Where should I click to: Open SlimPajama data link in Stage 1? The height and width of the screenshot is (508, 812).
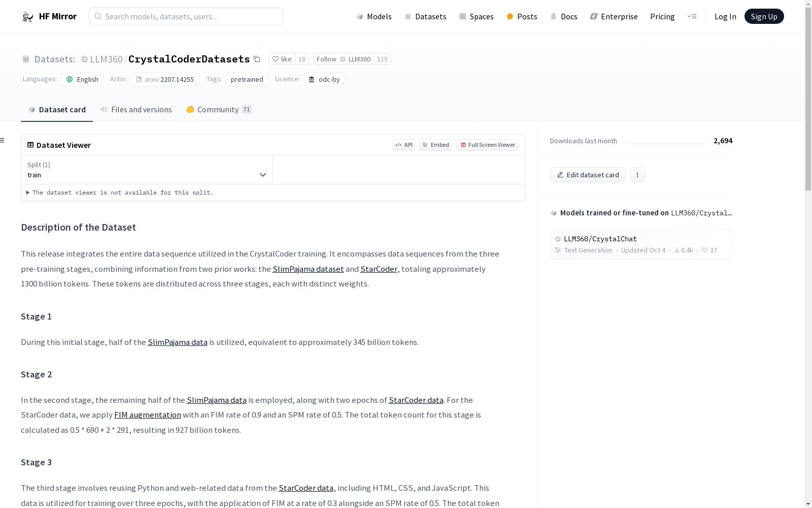coord(178,342)
